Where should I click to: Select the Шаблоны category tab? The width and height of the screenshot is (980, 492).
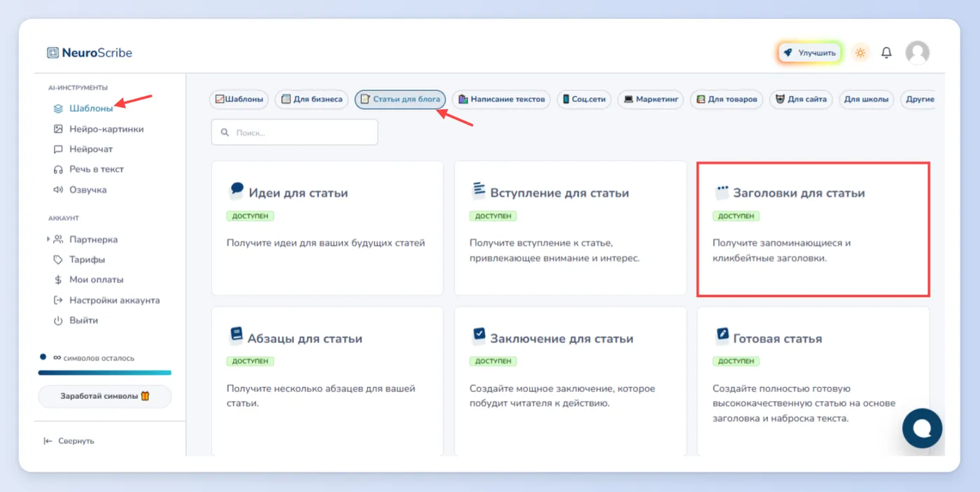[x=239, y=99]
